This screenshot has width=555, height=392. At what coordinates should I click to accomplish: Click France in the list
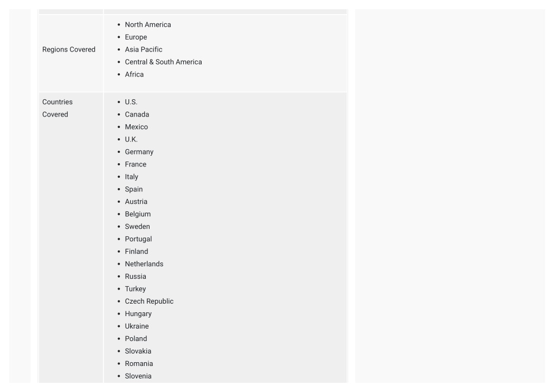pos(135,164)
